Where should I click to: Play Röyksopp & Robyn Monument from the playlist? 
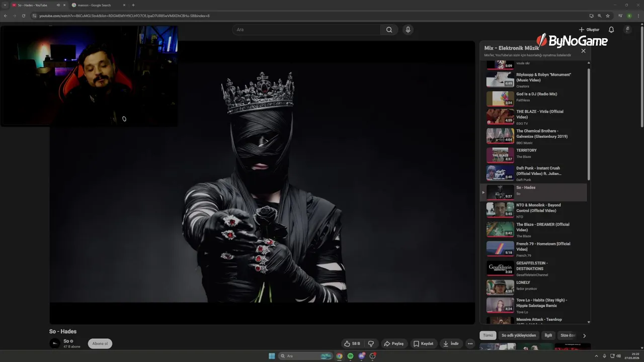(533, 79)
